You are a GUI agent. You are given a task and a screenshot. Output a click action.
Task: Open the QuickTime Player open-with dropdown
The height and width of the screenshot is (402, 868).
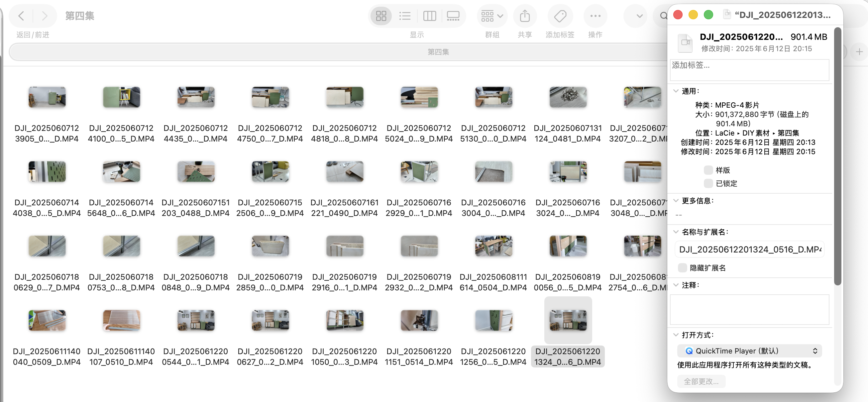click(749, 351)
